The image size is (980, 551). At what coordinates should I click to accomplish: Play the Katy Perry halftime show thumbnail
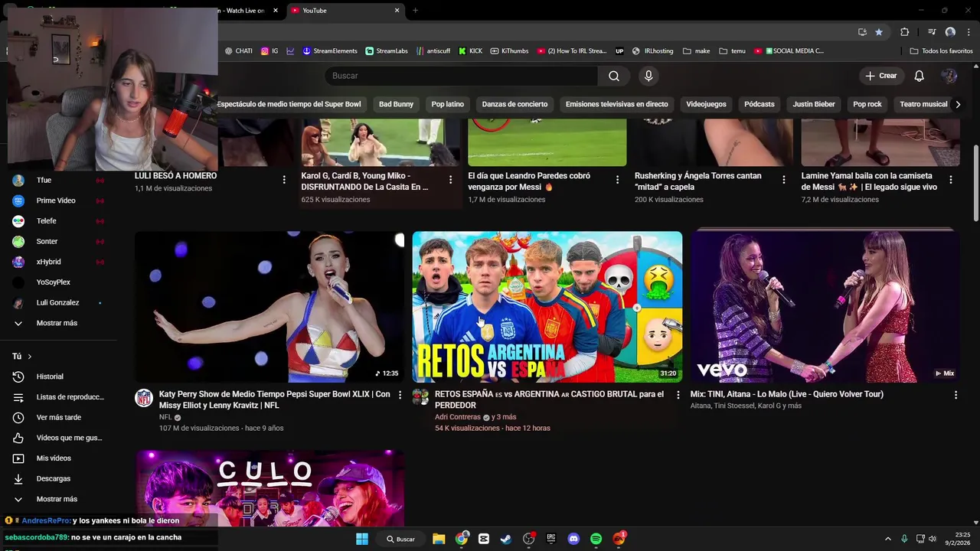click(269, 307)
